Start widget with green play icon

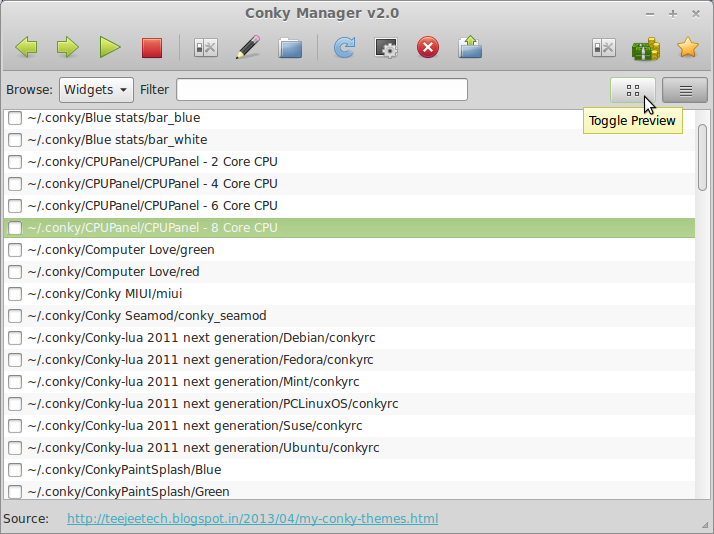pos(110,47)
